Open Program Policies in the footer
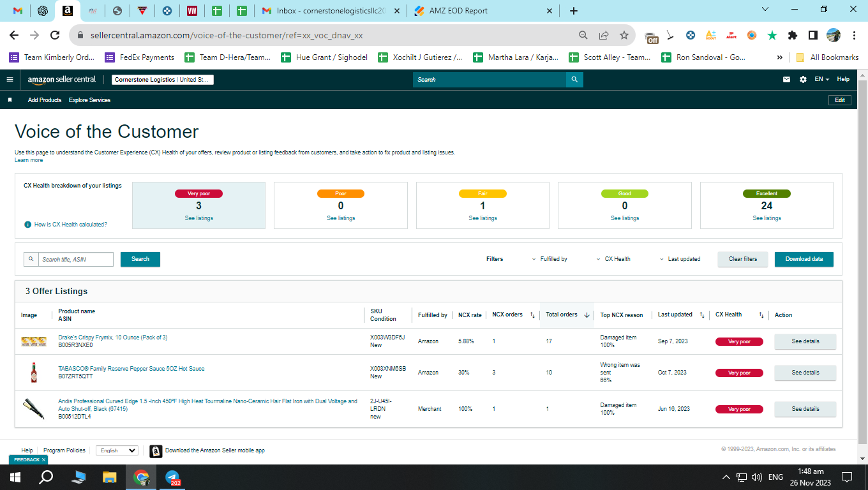The width and height of the screenshot is (868, 490). coord(64,450)
